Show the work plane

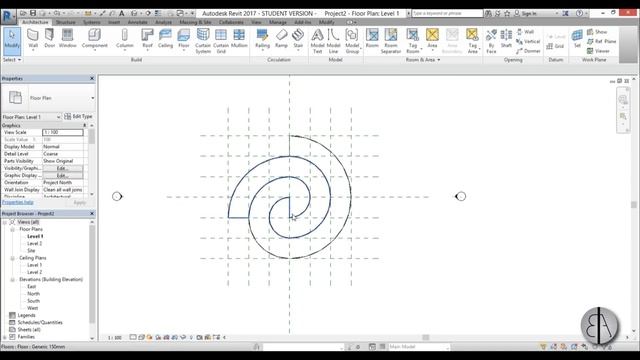[597, 32]
